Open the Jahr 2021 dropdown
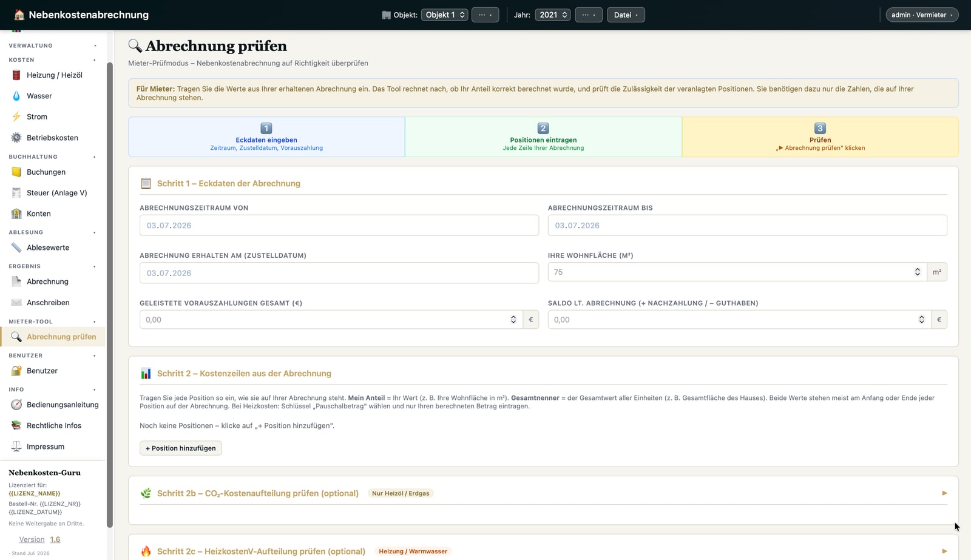Viewport: 971px width, 560px height. 552,15
